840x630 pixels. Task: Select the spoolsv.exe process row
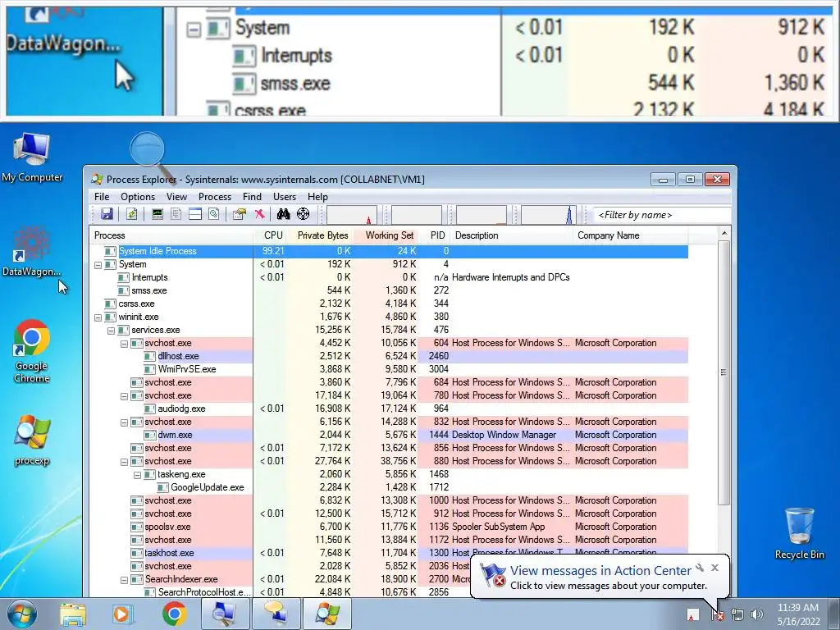389,527
